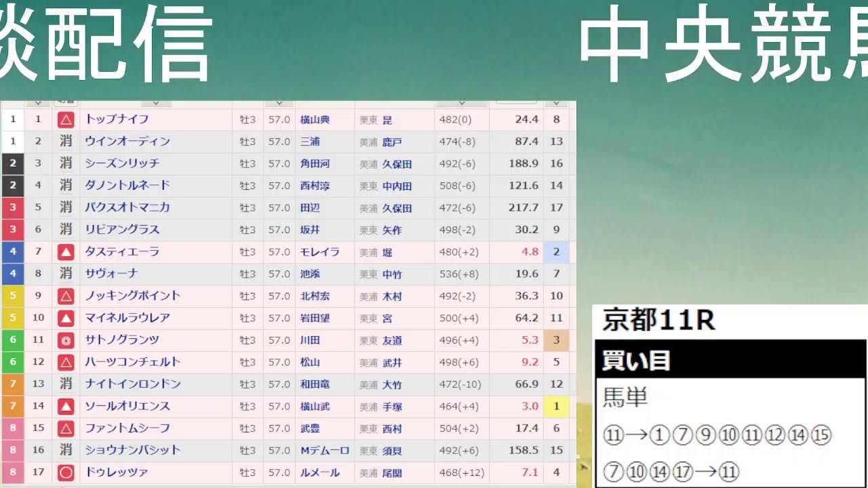Click the △ mark beside ハーツコンチェルト

click(65, 363)
